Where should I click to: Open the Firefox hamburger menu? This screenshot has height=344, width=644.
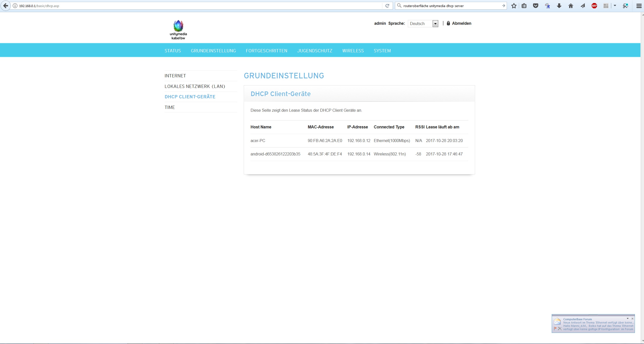pyautogui.click(x=639, y=6)
